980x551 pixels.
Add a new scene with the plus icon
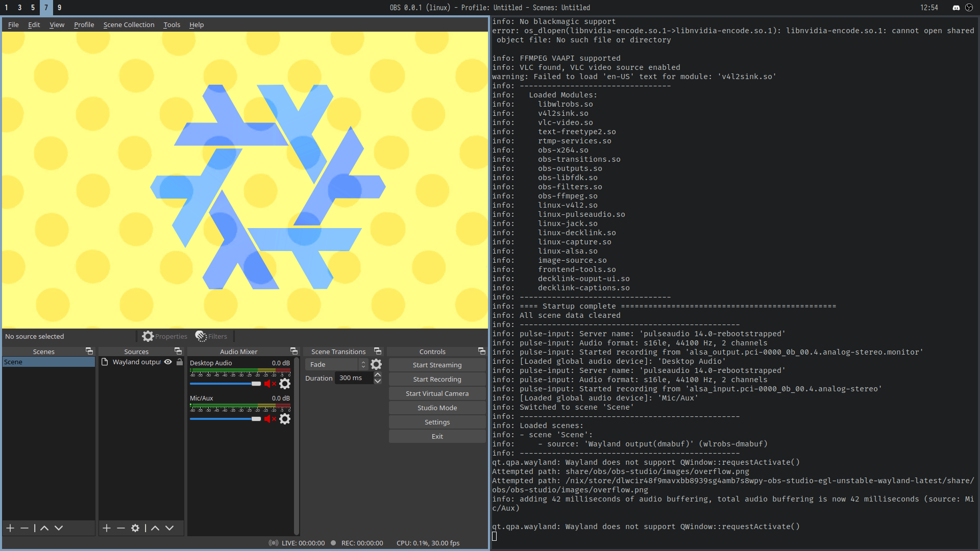(10, 528)
